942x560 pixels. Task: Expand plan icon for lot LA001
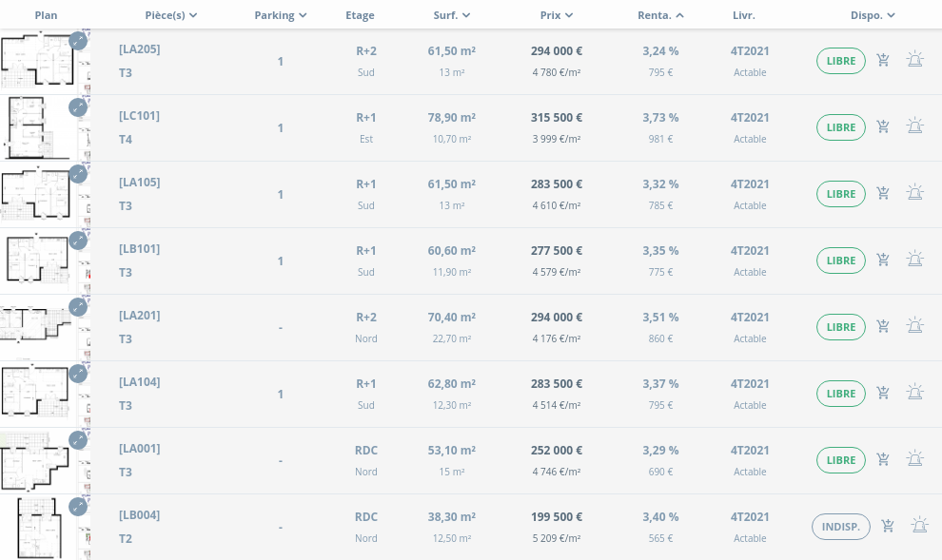pyautogui.click(x=78, y=440)
